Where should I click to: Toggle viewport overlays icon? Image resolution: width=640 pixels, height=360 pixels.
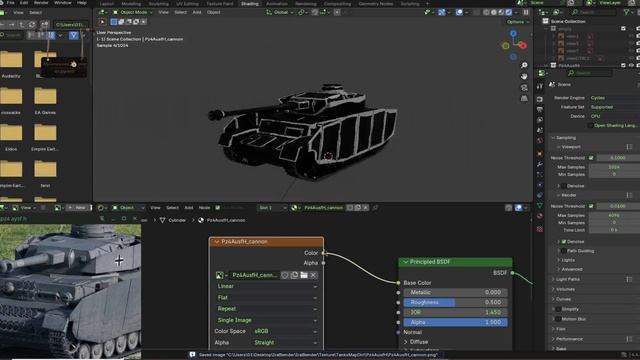tap(459, 12)
